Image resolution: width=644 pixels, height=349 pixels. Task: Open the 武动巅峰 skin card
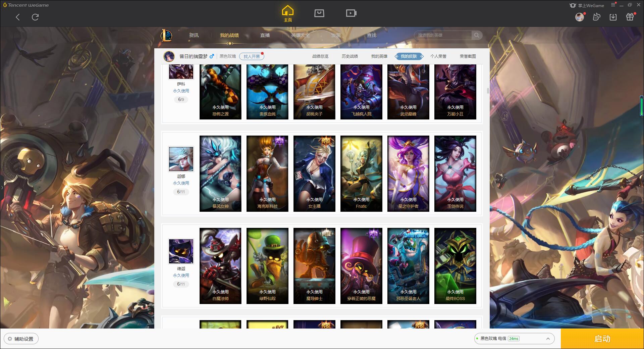408,92
